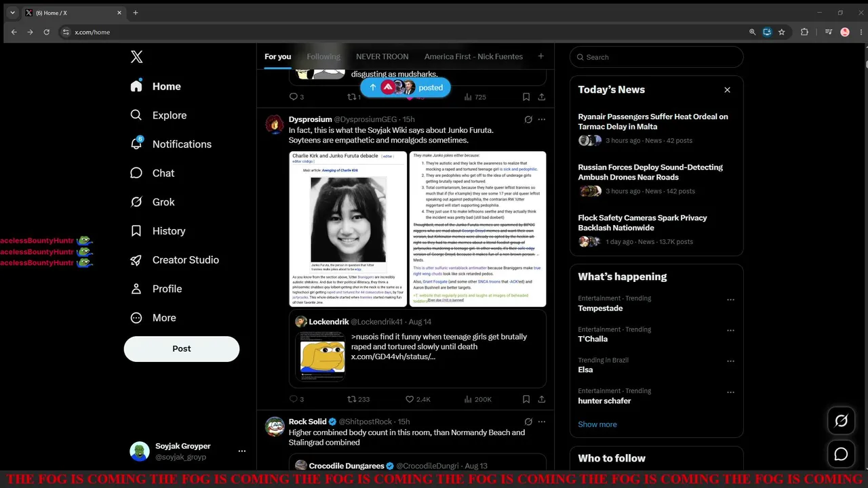Open the floating Grok button at bottom right
868x488 pixels.
[841, 421]
